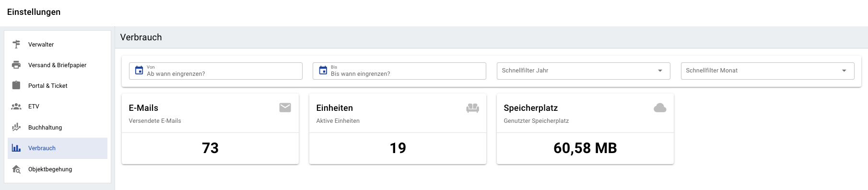The height and width of the screenshot is (190, 868).
Task: Click the bar chart icon for Verbrauch
Action: tap(16, 148)
